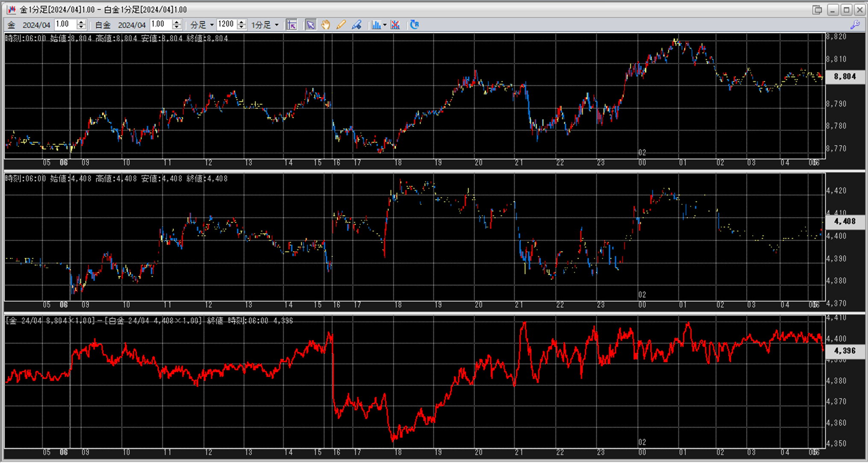
Task: Click the delete indicators icon
Action: (395, 25)
